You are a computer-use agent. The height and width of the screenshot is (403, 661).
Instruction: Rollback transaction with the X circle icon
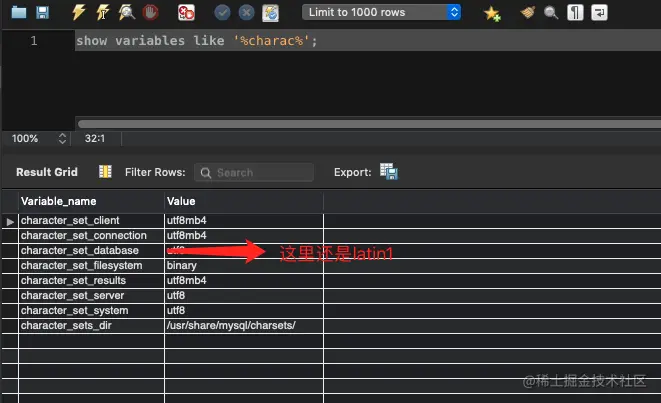pos(246,12)
